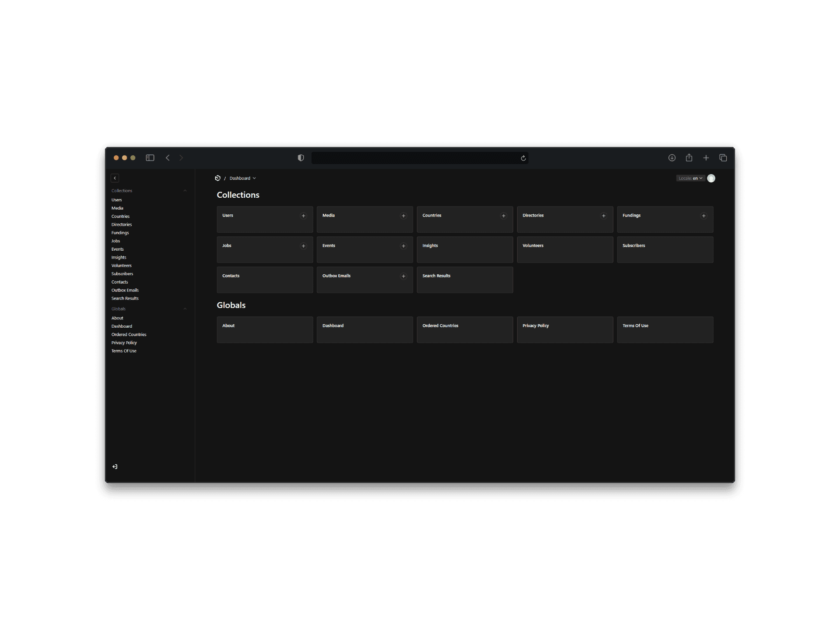Open Directories in the sidebar
The width and height of the screenshot is (840, 630).
click(122, 225)
